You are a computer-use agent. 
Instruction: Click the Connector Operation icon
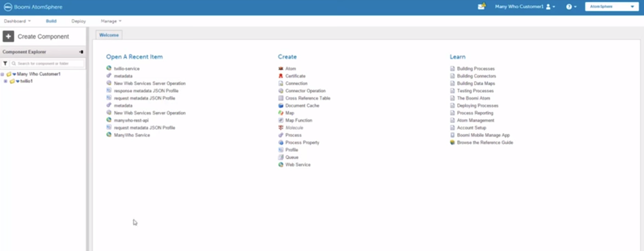tap(281, 91)
